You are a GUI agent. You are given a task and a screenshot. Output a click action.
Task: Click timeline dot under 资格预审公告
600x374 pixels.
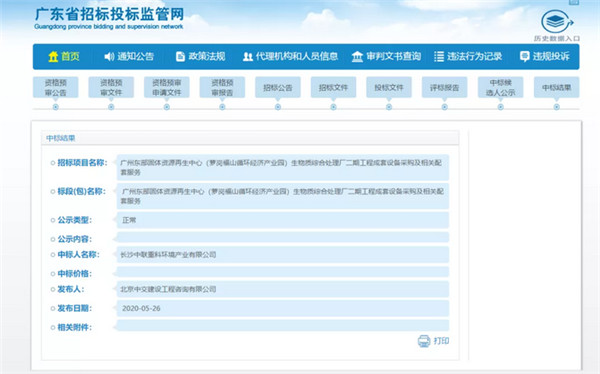click(55, 107)
